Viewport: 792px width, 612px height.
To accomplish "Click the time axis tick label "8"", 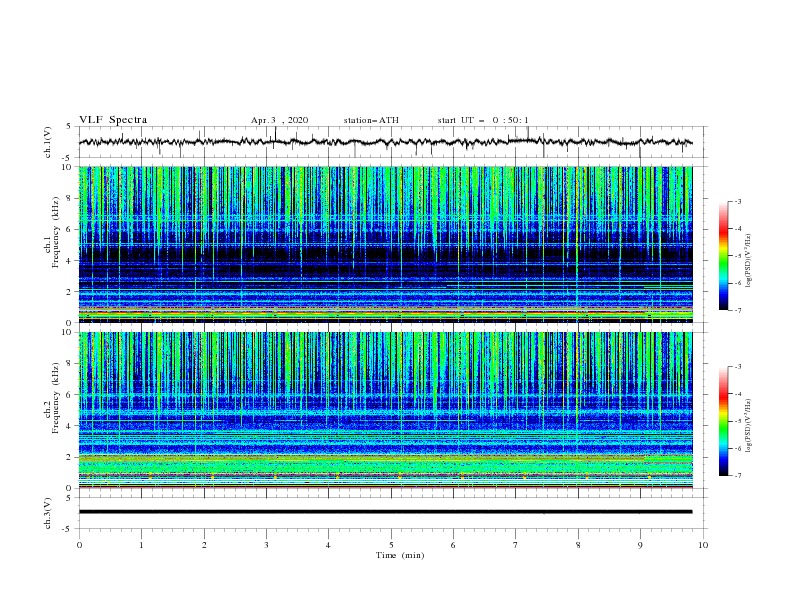I will 578,545.
